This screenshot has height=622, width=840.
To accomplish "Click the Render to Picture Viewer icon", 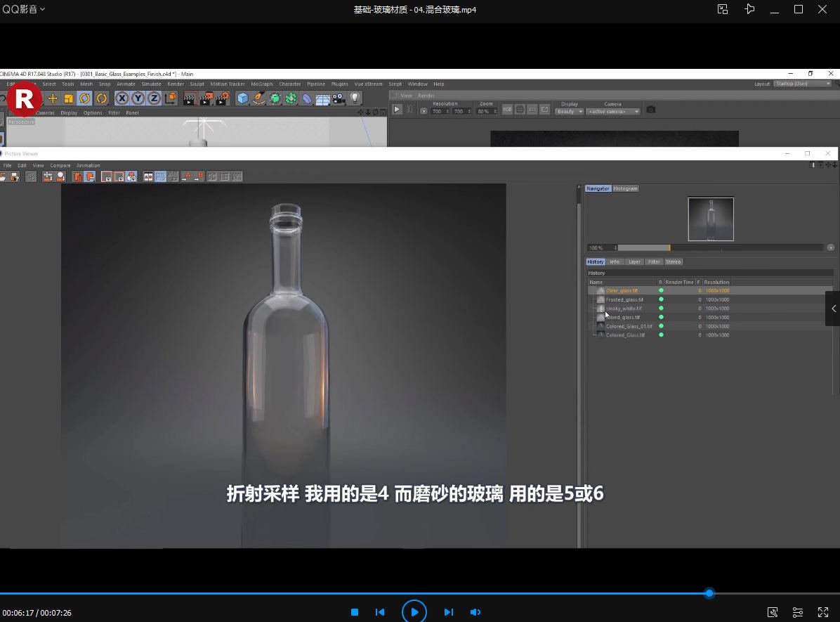I will point(205,98).
